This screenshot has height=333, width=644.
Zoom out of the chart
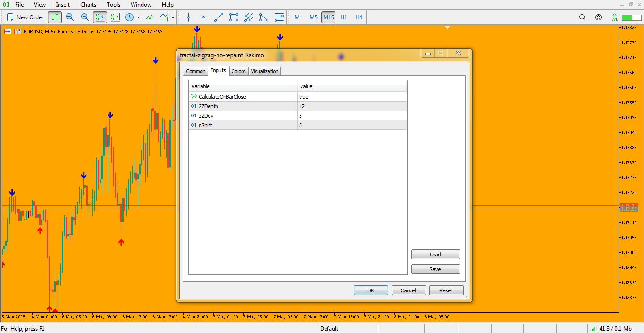pos(85,17)
